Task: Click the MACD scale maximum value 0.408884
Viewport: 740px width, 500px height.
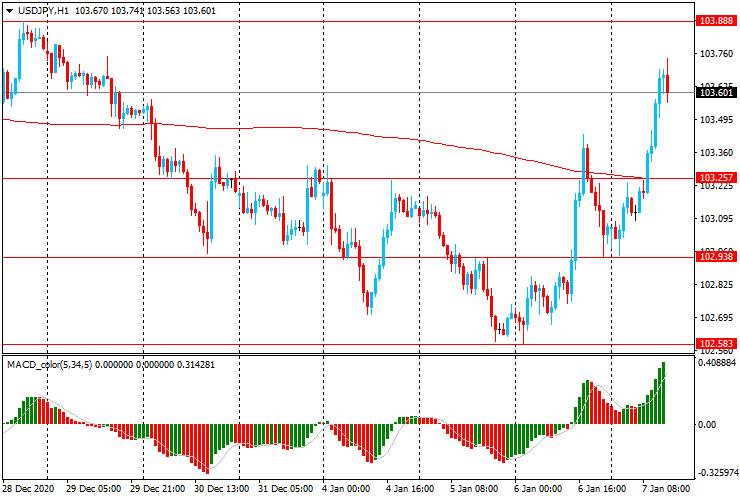Action: 718,364
